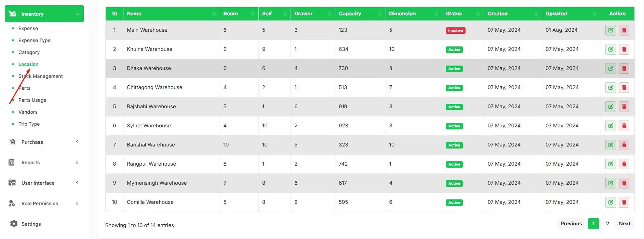Screen dimensions: 644x239
Task: Open edit for Sylhet Warehouse
Action: (611, 126)
